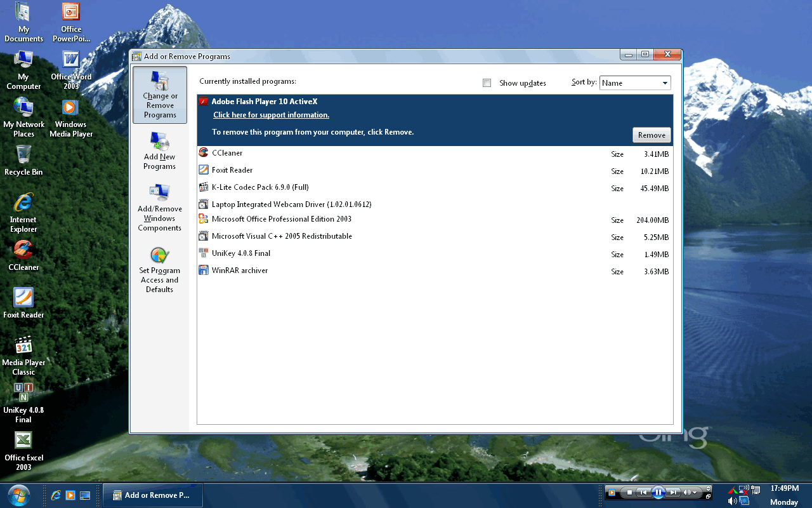
Task: Select K-Lite Codec Pack 6.9.0 entry
Action: coord(435,187)
